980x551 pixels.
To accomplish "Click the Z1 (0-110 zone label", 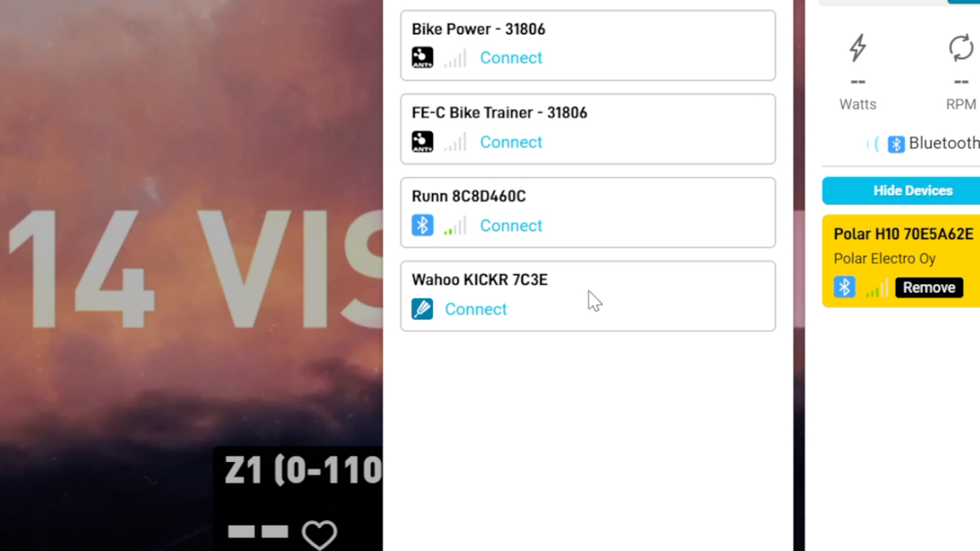I will [303, 471].
